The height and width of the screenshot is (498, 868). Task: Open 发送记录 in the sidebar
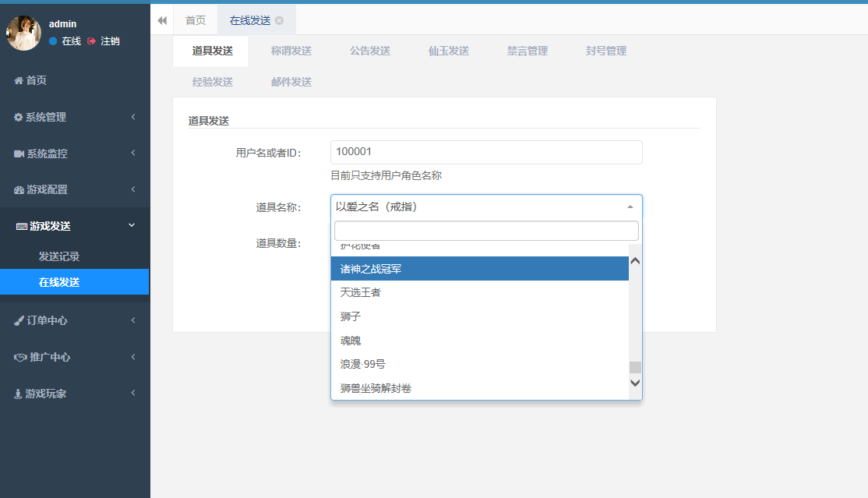59,256
